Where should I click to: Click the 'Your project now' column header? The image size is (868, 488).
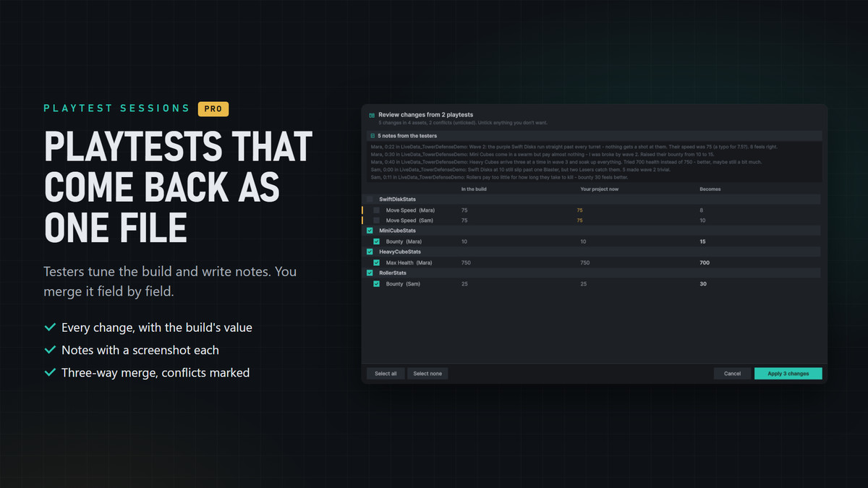click(x=600, y=189)
